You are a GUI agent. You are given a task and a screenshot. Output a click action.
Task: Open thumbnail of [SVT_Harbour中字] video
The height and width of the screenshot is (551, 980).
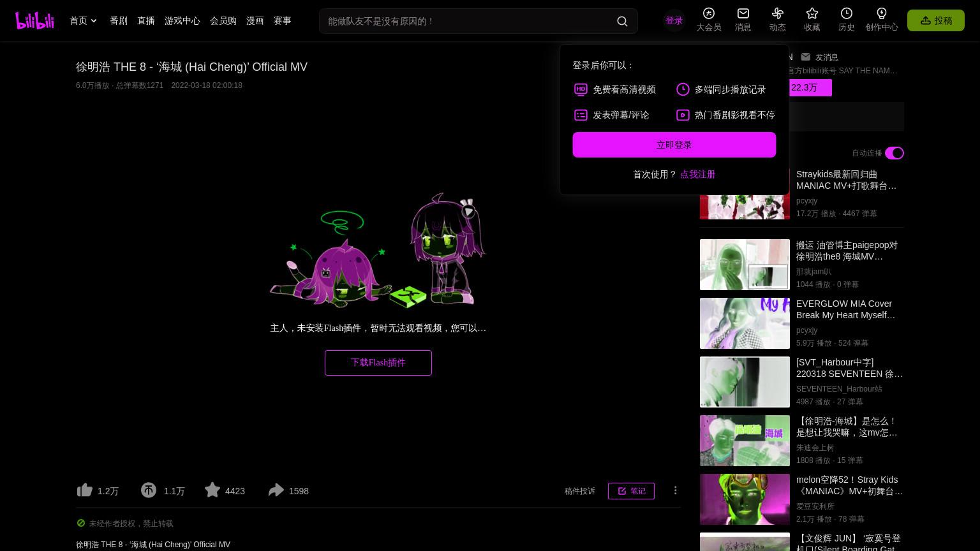pyautogui.click(x=745, y=382)
